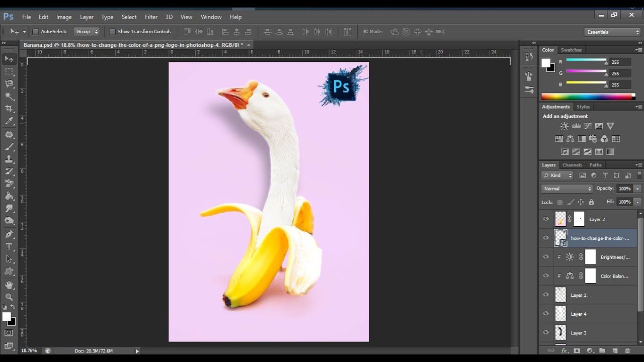Open the Kind layer filter dropdown
The height and width of the screenshot is (362, 644).
tap(557, 175)
